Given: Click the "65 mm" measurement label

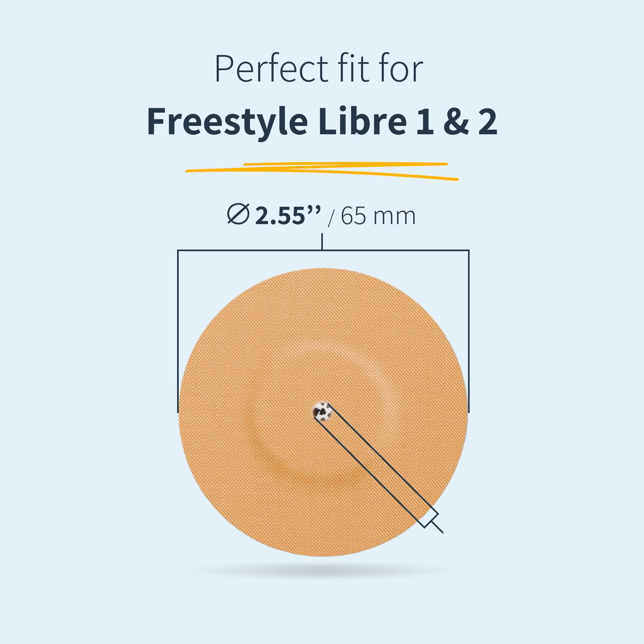Looking at the screenshot, I should (x=378, y=216).
